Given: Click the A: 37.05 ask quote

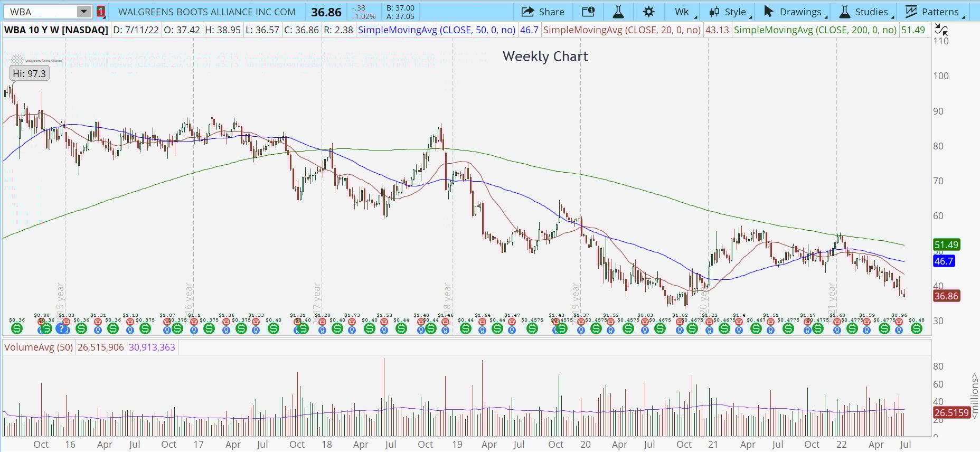Looking at the screenshot, I should [400, 16].
